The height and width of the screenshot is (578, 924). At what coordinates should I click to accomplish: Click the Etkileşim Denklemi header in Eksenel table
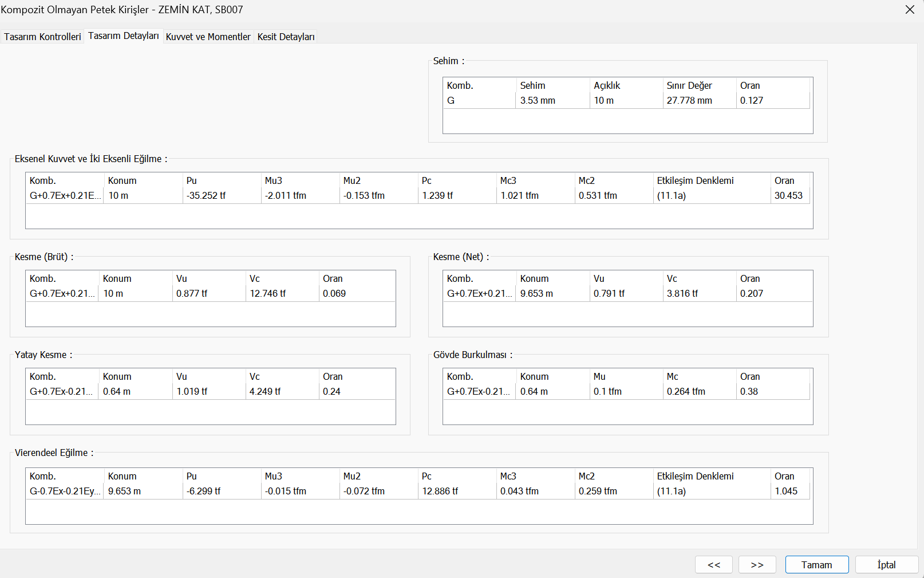pyautogui.click(x=695, y=180)
